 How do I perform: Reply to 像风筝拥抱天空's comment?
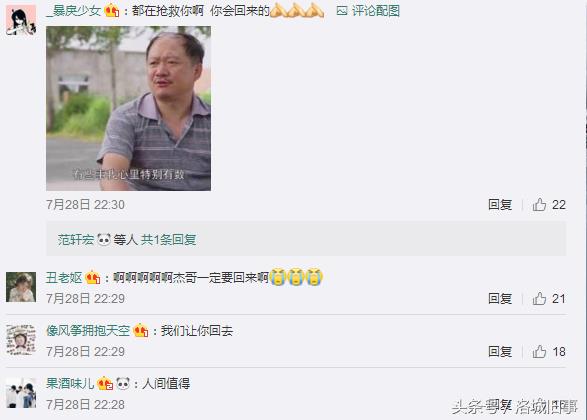[500, 352]
